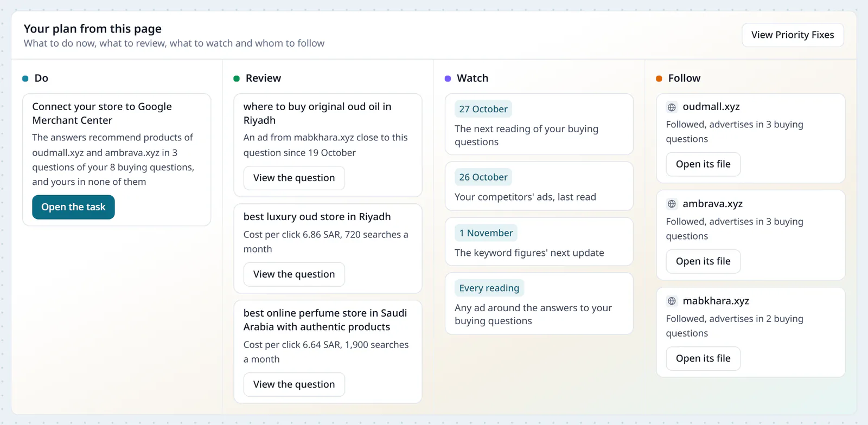Viewport: 868px width, 425px height.
Task: Select the Every reading tag
Action: [489, 288]
